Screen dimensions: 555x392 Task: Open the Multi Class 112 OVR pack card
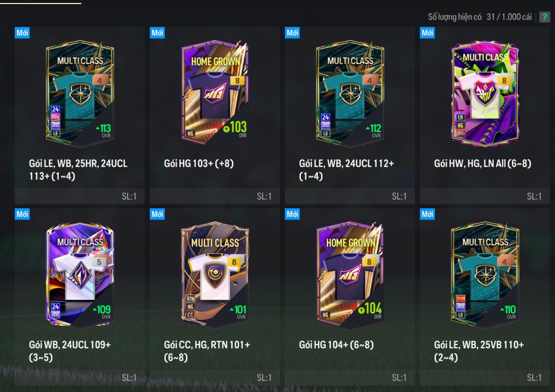pos(350,93)
